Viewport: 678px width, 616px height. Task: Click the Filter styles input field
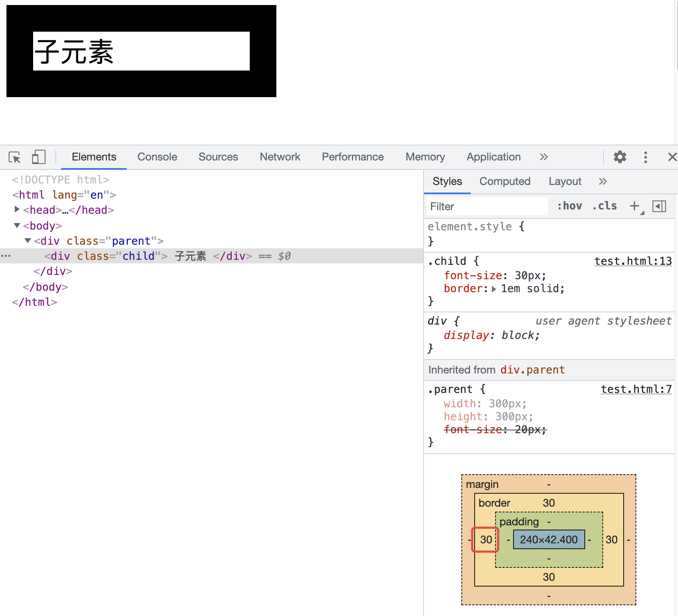[487, 206]
